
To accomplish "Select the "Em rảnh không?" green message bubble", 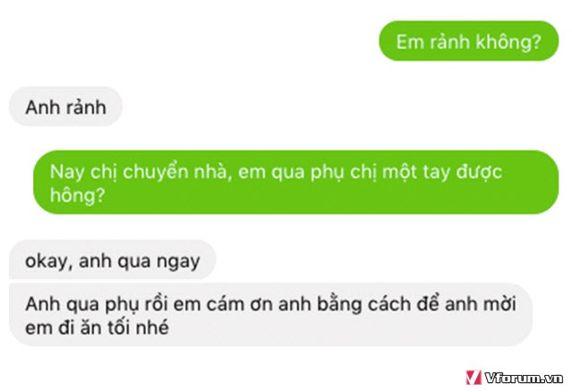I will (469, 41).
